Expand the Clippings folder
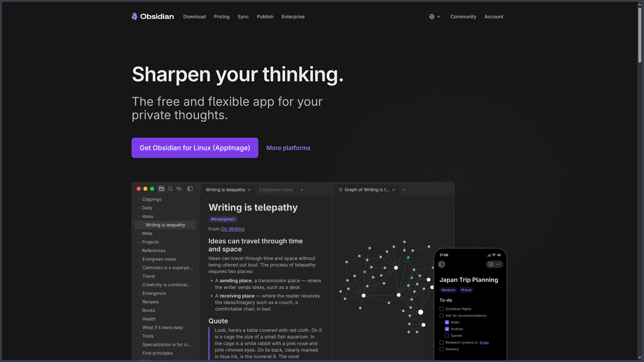The height and width of the screenshot is (362, 644). (139, 199)
